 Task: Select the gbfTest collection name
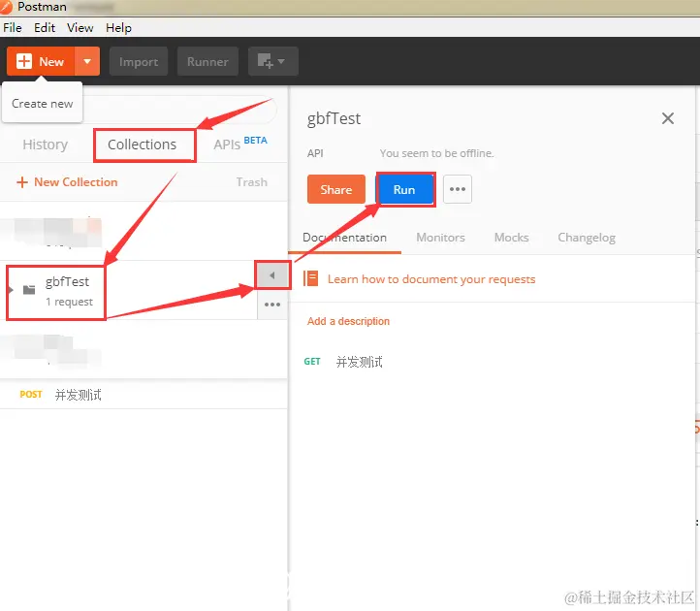point(67,282)
